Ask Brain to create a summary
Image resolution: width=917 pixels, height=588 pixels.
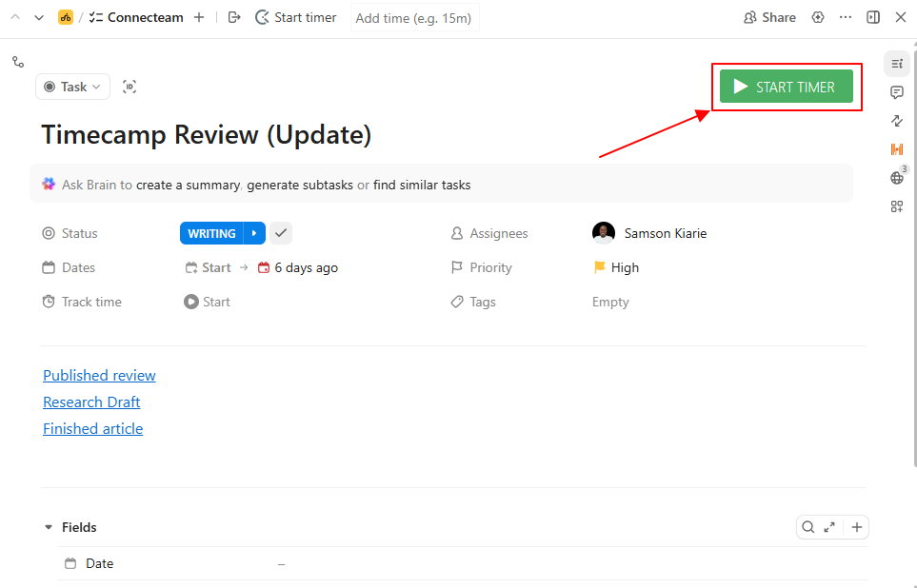(x=188, y=185)
